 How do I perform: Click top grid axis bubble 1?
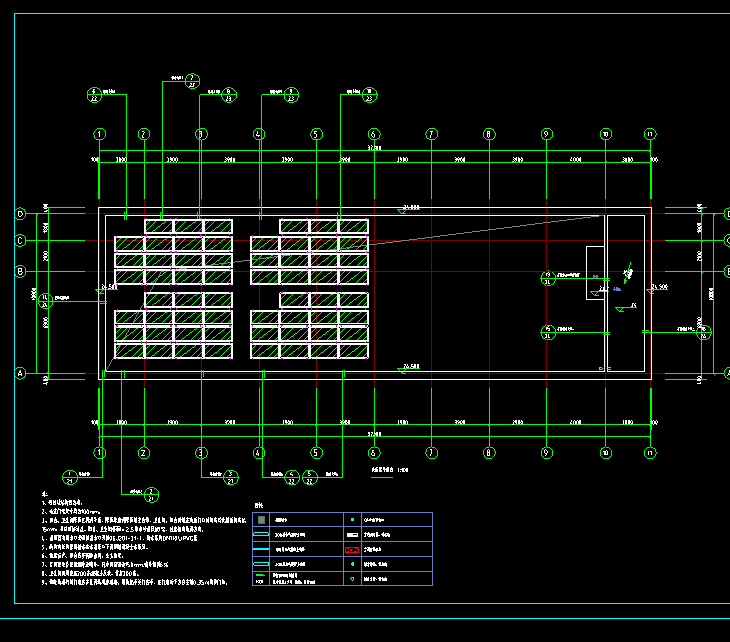tap(99, 134)
